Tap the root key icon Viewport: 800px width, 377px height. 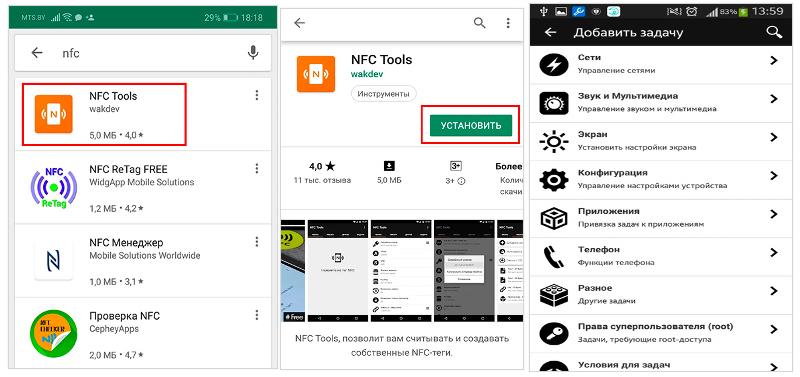click(554, 334)
